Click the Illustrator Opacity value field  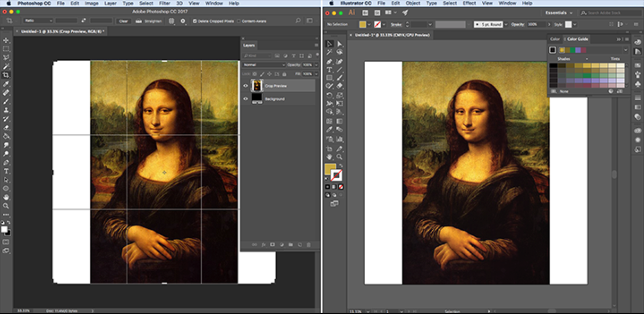coord(536,24)
